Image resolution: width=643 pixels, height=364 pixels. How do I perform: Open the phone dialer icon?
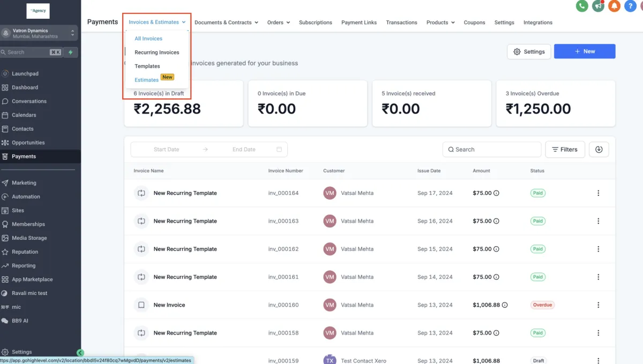click(x=582, y=6)
